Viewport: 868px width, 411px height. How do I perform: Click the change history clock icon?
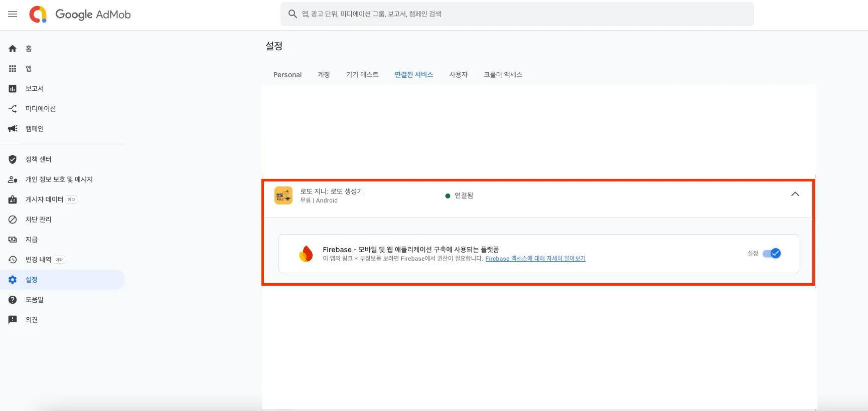tap(13, 260)
